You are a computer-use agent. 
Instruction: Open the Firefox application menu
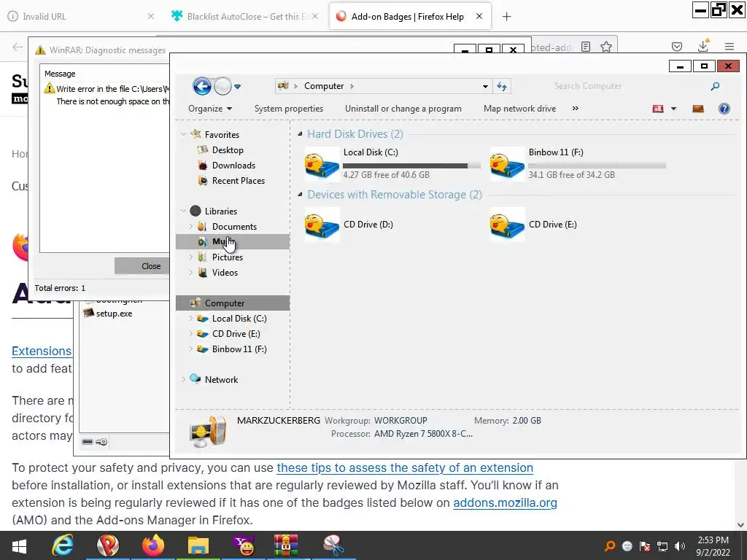click(x=729, y=47)
